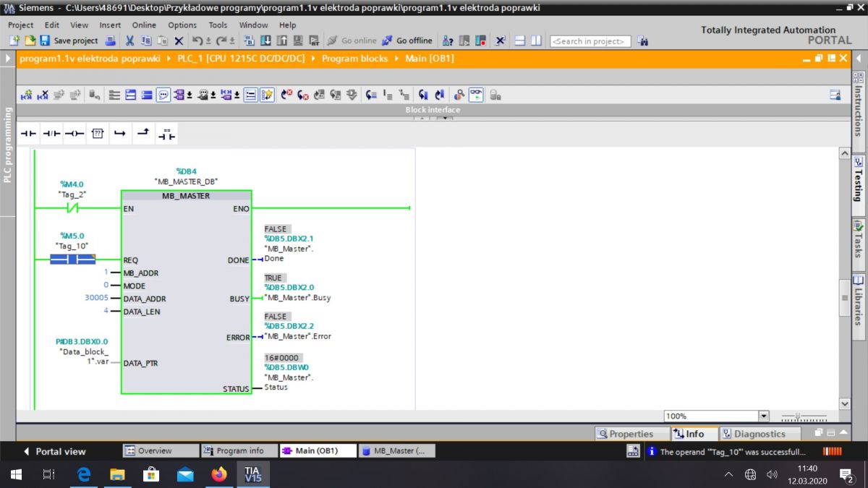This screenshot has width=868, height=488.
Task: Click the Copy icon in the toolbar
Action: 146,40
